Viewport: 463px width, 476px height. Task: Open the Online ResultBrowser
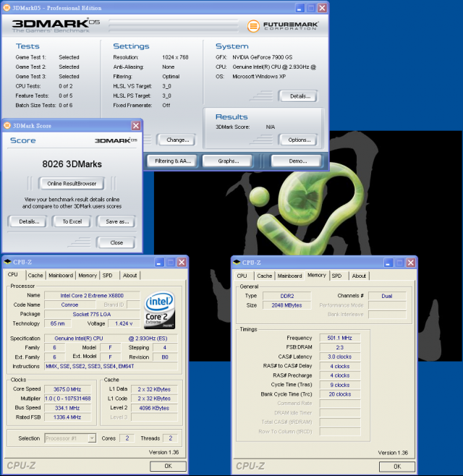(72, 183)
